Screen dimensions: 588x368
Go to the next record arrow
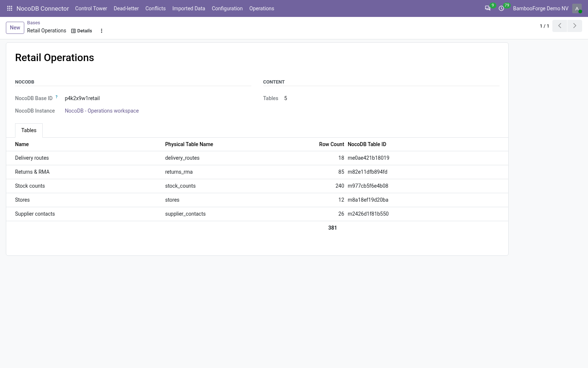pos(575,26)
